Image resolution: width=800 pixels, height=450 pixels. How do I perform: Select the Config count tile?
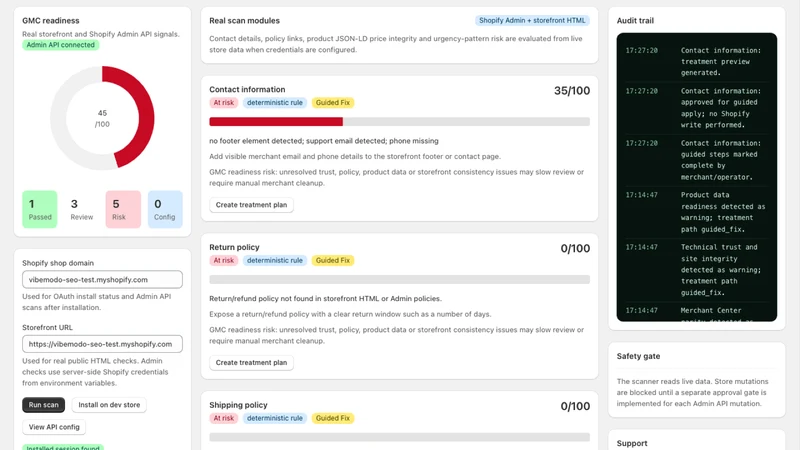point(165,209)
